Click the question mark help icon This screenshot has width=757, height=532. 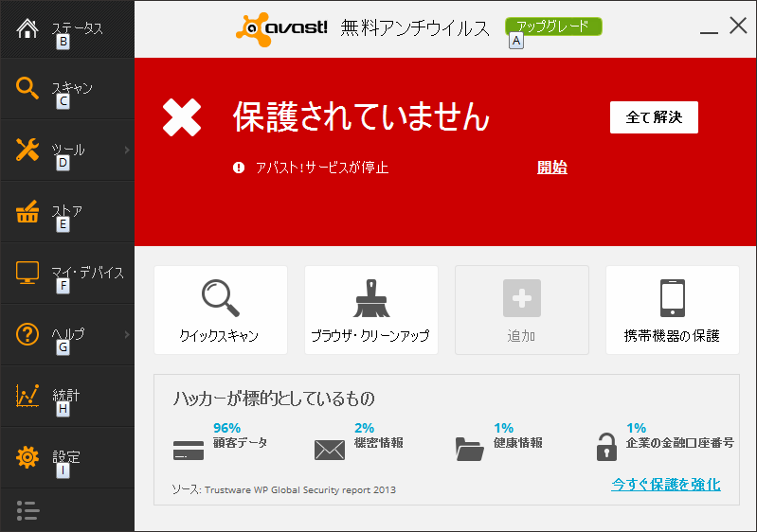(27, 334)
